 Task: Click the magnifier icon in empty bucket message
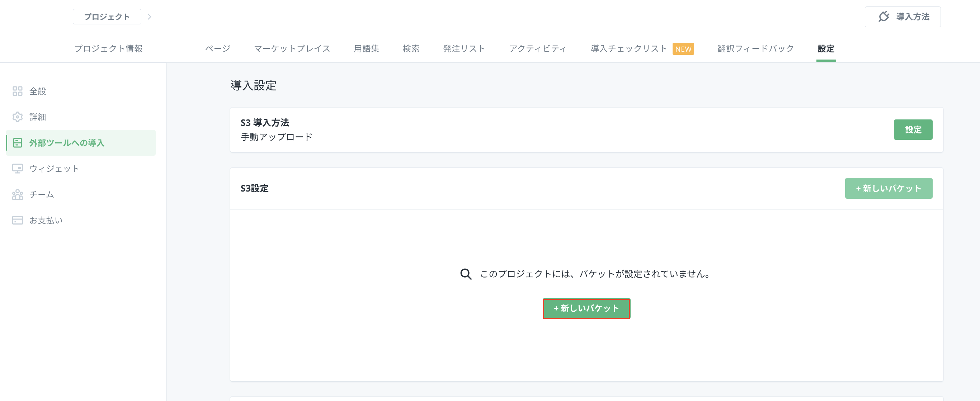(x=466, y=274)
